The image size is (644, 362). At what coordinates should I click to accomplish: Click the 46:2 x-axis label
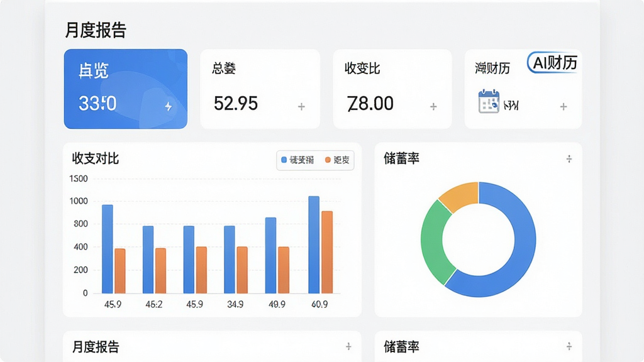point(154,305)
